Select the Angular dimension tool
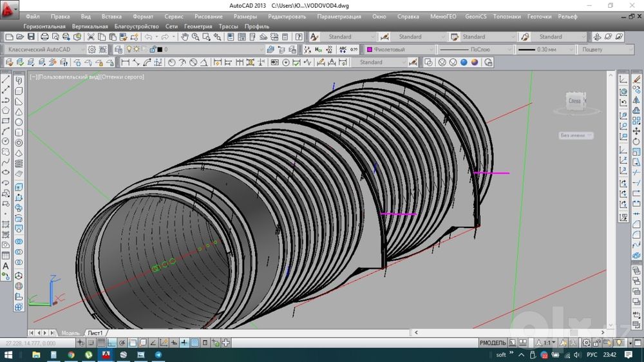 pyautogui.click(x=204, y=62)
